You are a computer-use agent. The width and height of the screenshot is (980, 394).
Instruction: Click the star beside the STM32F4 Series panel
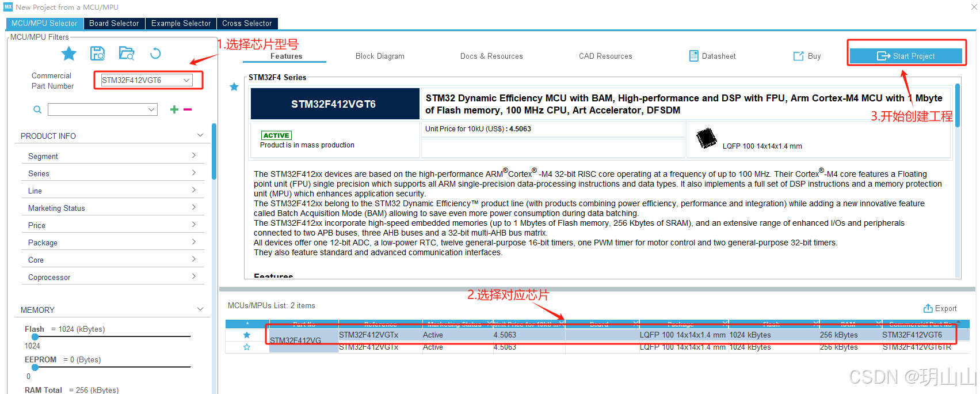(x=234, y=87)
